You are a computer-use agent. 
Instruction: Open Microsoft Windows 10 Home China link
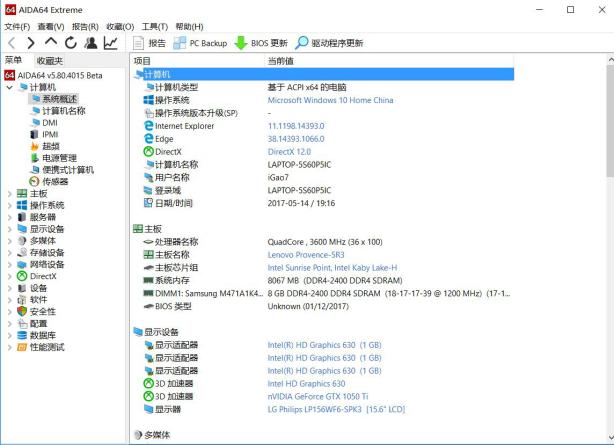[330, 100]
